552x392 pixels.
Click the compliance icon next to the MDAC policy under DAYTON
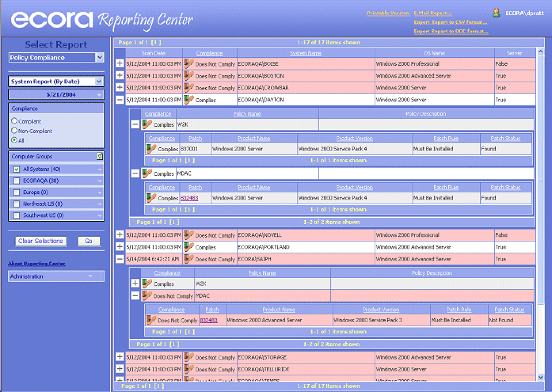(x=147, y=173)
